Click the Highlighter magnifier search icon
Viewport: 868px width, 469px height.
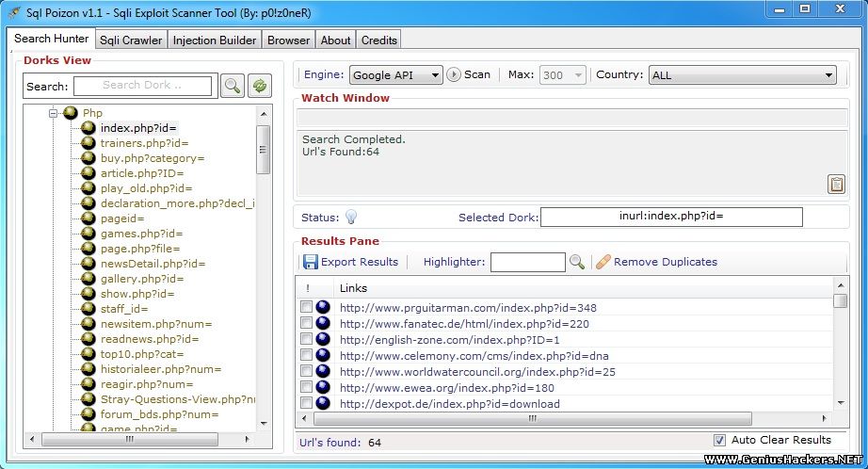(577, 262)
